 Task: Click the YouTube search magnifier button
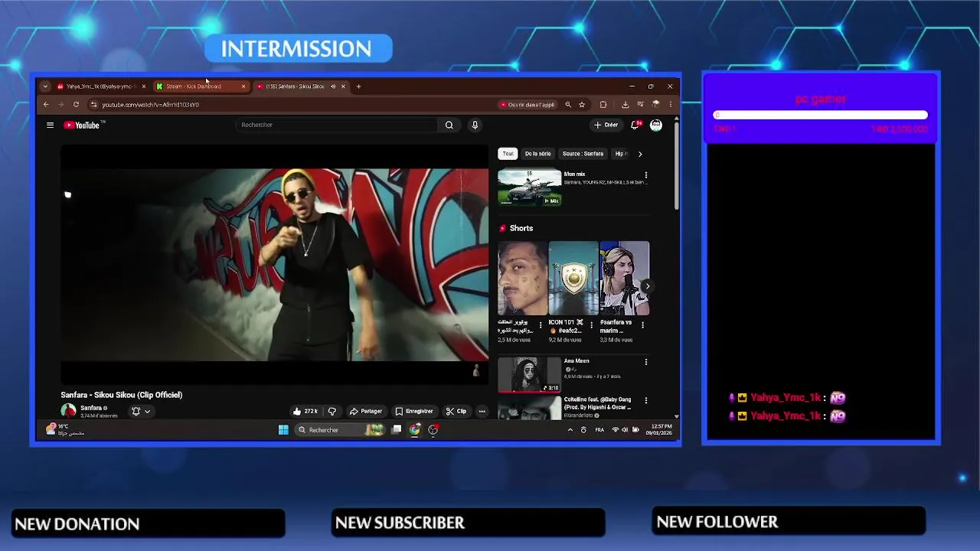click(x=449, y=125)
